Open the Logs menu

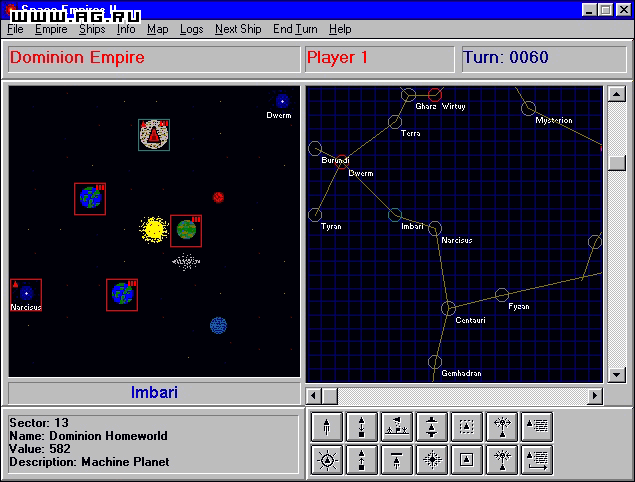point(192,29)
